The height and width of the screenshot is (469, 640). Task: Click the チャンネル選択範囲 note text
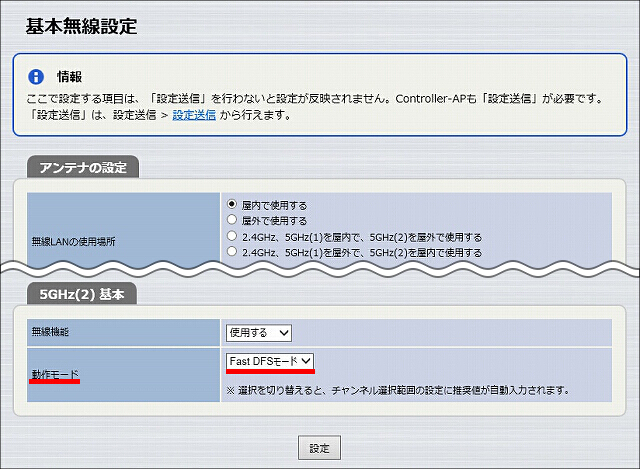[398, 391]
